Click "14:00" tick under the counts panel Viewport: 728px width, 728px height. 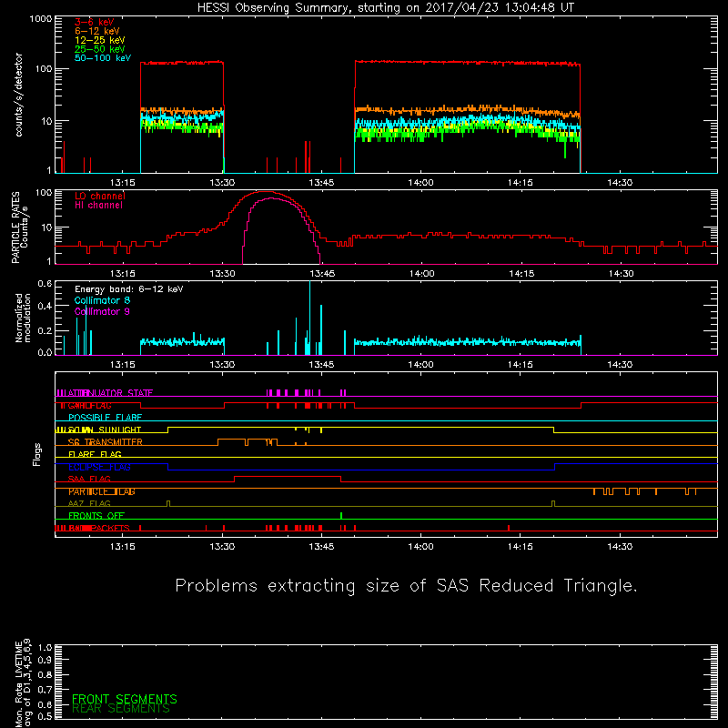pos(420,183)
